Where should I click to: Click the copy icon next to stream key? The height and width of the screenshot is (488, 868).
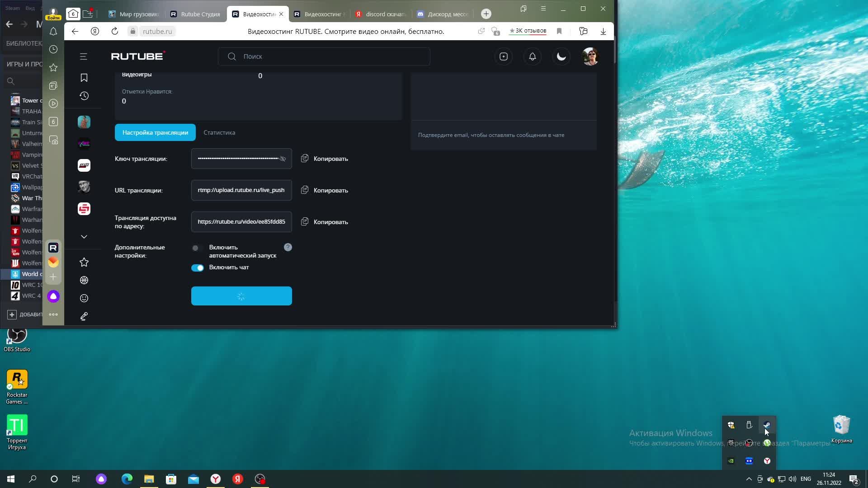[x=305, y=159]
